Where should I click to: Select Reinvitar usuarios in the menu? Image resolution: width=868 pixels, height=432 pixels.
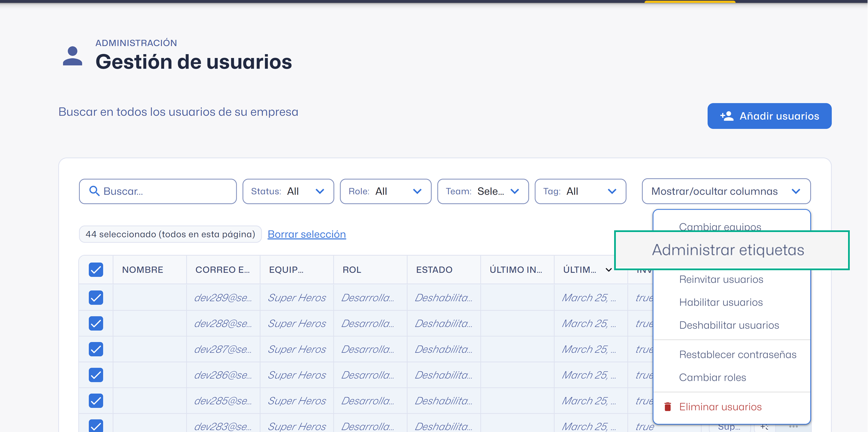tap(721, 279)
